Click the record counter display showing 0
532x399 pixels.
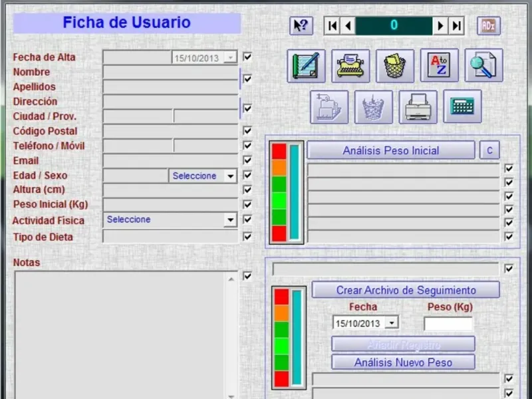point(394,26)
